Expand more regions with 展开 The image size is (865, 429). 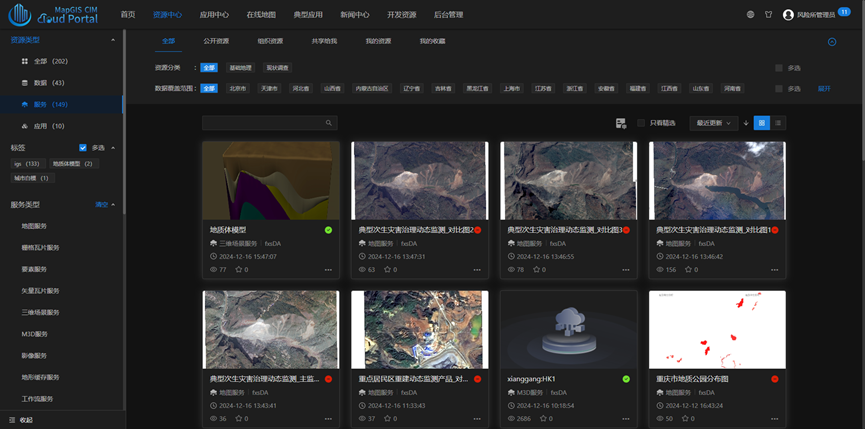(824, 89)
